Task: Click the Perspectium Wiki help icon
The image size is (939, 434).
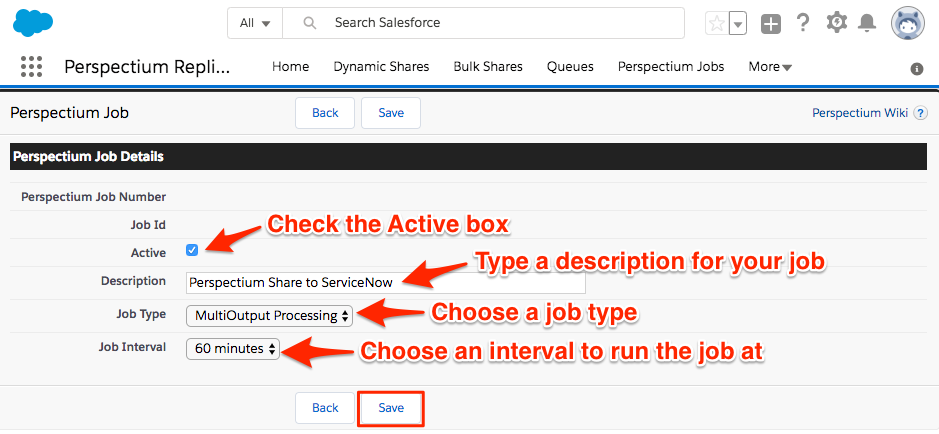Action: point(920,113)
